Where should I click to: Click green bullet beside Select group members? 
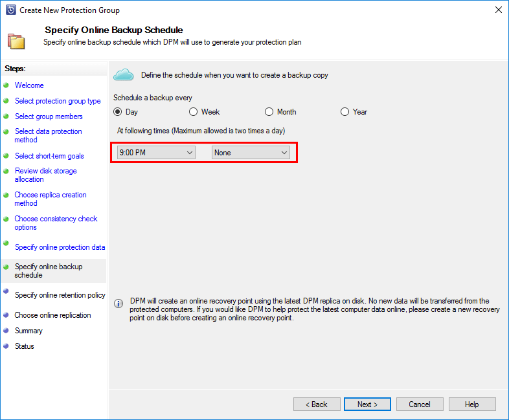pos(6,116)
